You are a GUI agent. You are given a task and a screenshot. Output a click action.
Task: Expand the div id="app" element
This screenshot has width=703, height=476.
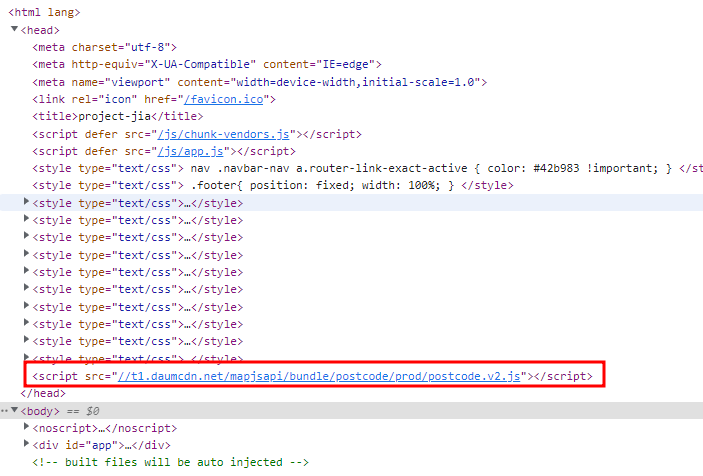coord(26,444)
